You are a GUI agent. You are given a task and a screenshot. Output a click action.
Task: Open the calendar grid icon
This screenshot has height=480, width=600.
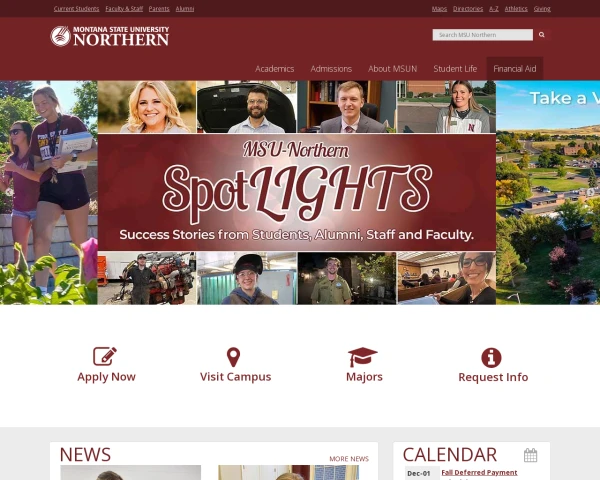[x=530, y=455]
